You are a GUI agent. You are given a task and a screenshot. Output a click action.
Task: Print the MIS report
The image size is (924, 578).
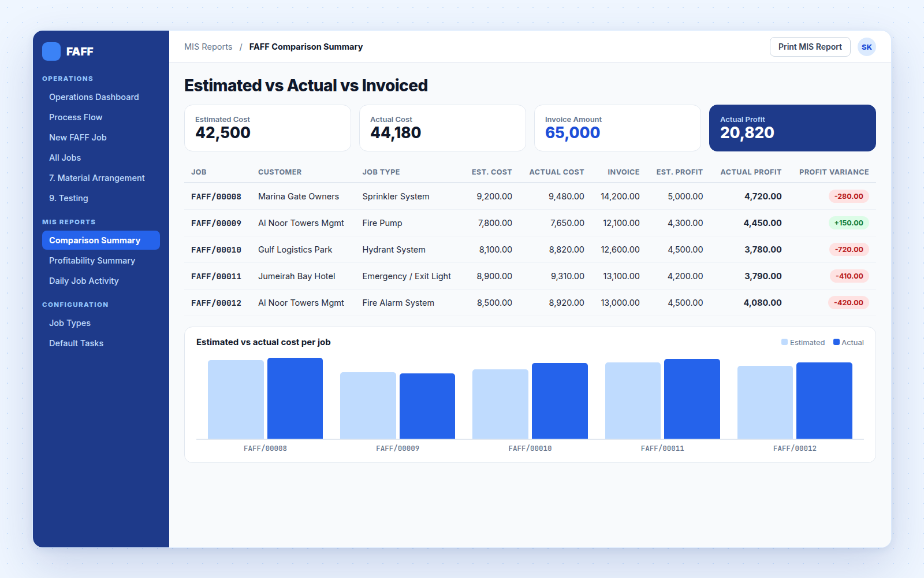(x=810, y=47)
